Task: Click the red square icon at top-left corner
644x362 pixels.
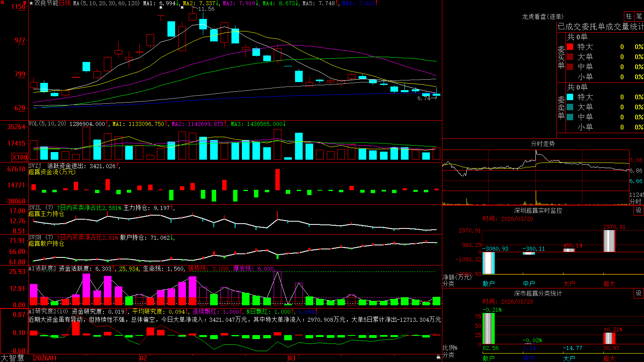Action: tap(2, 3)
